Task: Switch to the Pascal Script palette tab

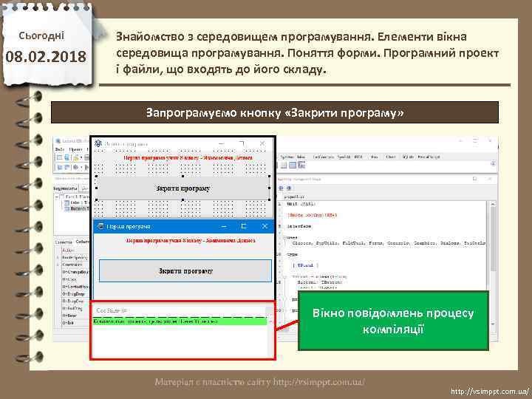Action: 429,157
